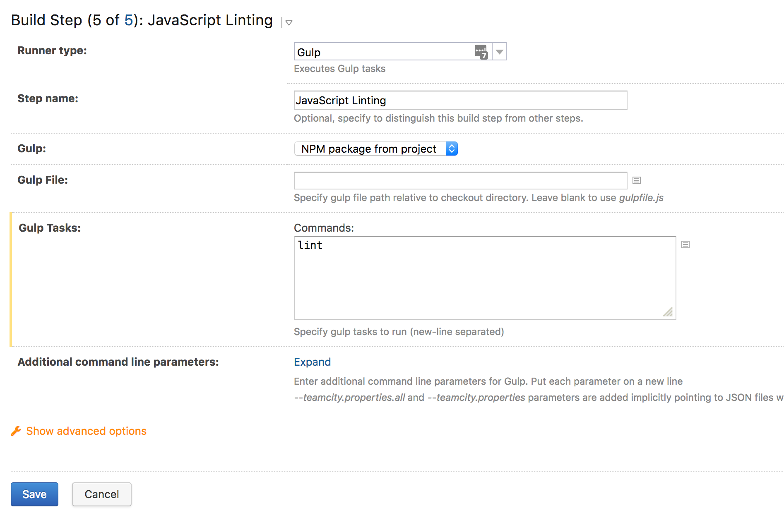Click the 'Gulp File:' label

43,180
